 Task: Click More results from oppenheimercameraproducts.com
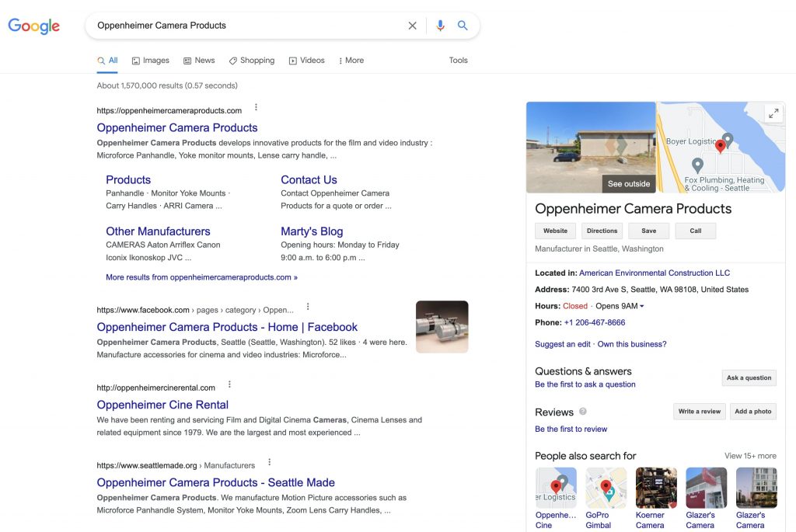(x=201, y=277)
